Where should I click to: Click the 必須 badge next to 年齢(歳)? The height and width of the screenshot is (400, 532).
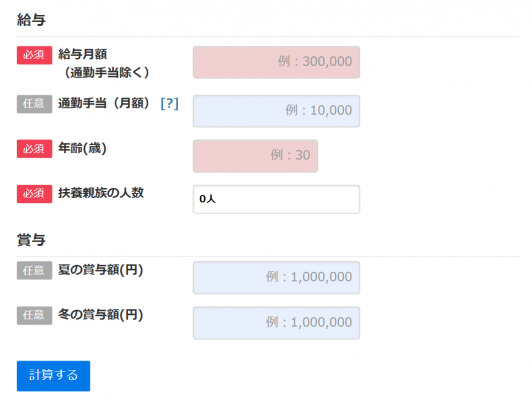pyautogui.click(x=34, y=149)
